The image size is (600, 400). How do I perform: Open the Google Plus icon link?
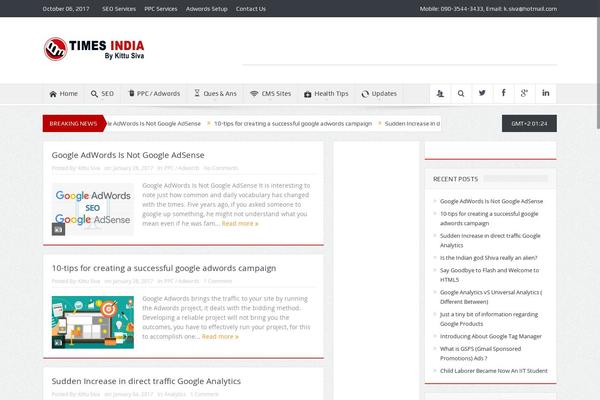coord(524,93)
